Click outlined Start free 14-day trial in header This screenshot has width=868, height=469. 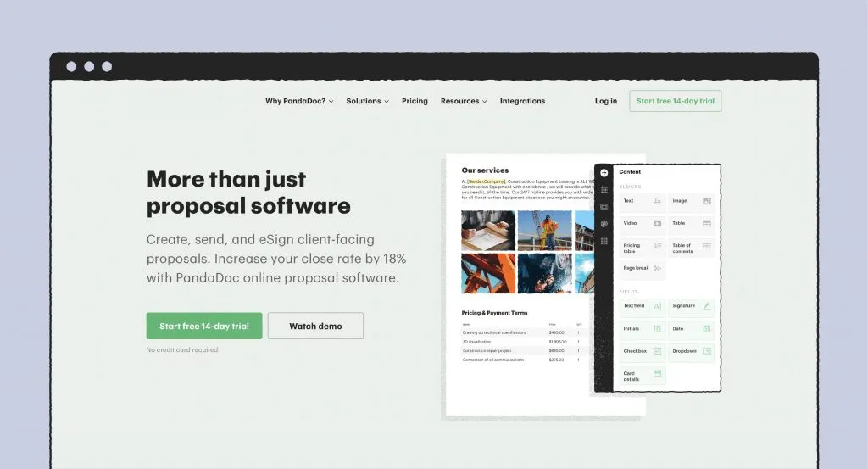pyautogui.click(x=676, y=101)
